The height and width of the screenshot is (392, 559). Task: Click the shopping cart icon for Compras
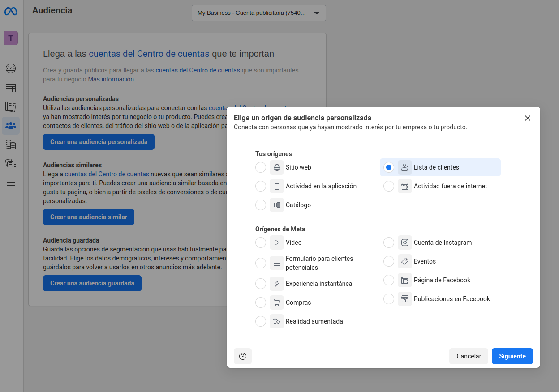tap(277, 303)
